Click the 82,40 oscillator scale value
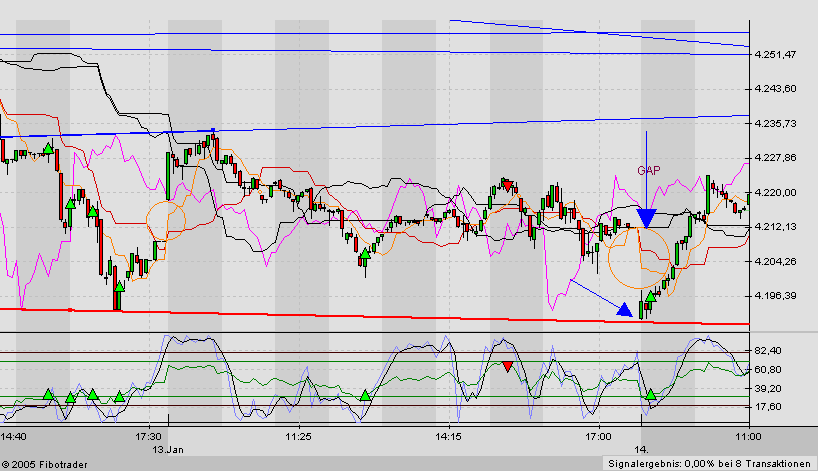 [770, 350]
